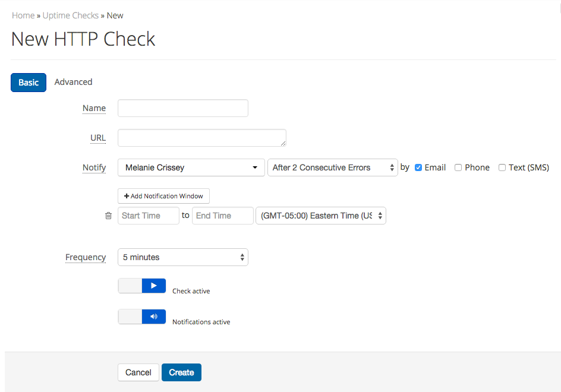The width and height of the screenshot is (561, 392).
Task: Go to Uptime Checks breadcrumb link
Action: 71,15
